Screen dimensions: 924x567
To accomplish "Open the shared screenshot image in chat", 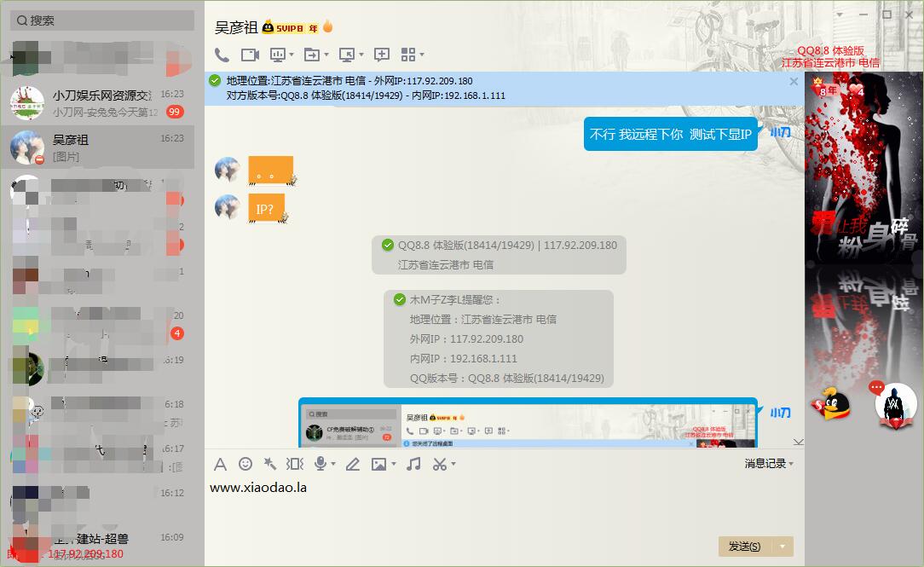I will click(x=528, y=424).
